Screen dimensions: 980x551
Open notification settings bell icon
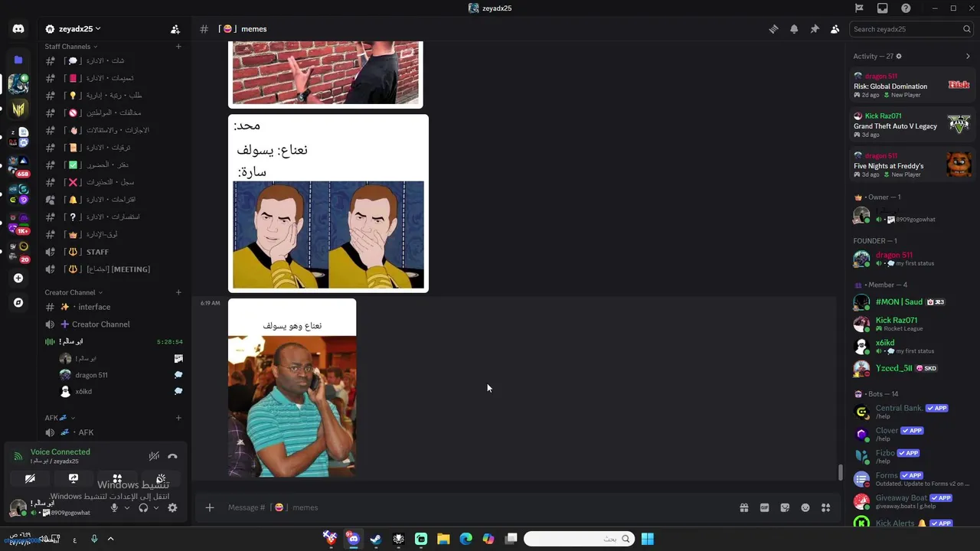794,29
